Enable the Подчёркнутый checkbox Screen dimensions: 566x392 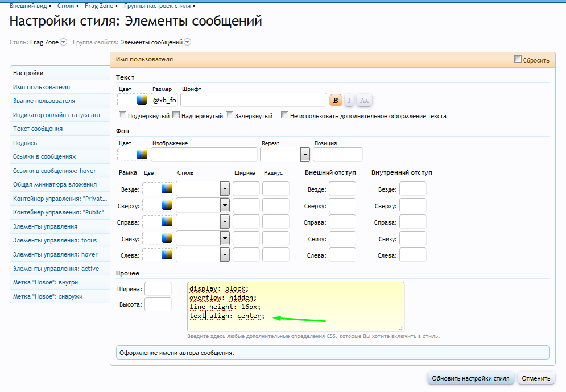point(122,115)
